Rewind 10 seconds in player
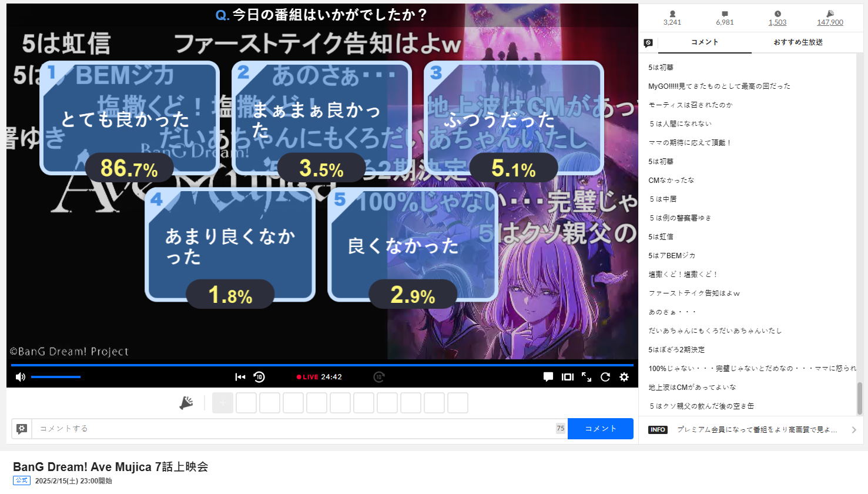The height and width of the screenshot is (494, 868). [x=259, y=377]
